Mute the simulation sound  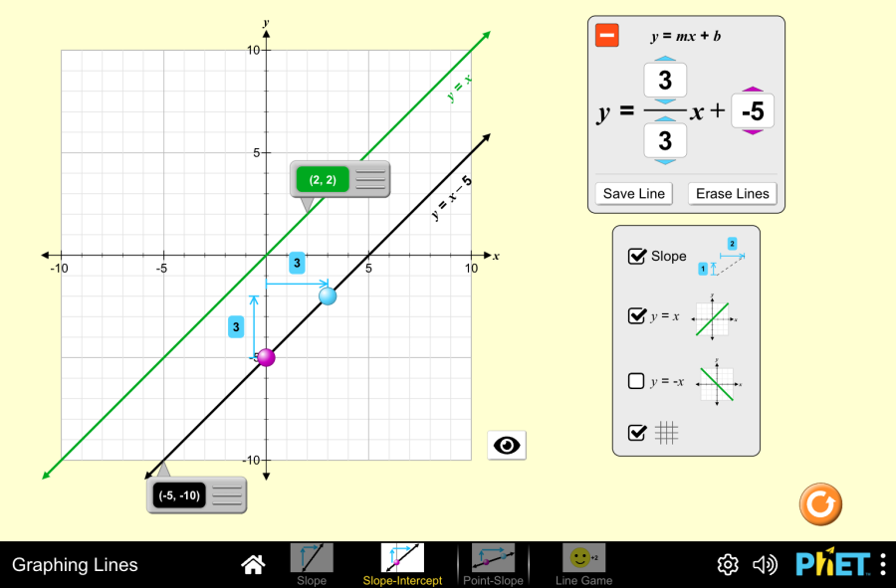(x=765, y=564)
